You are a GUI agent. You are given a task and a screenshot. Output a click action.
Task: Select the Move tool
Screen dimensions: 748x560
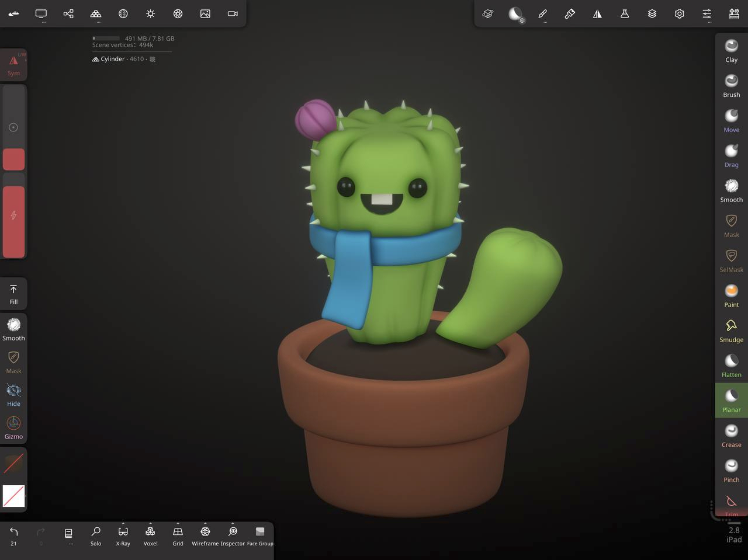pos(731,121)
